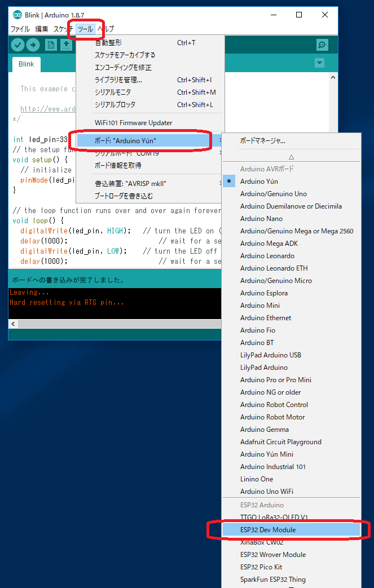Screen dimensions: 374x588
Task: Click the console horizontal scrollbar track
Action: (120, 324)
